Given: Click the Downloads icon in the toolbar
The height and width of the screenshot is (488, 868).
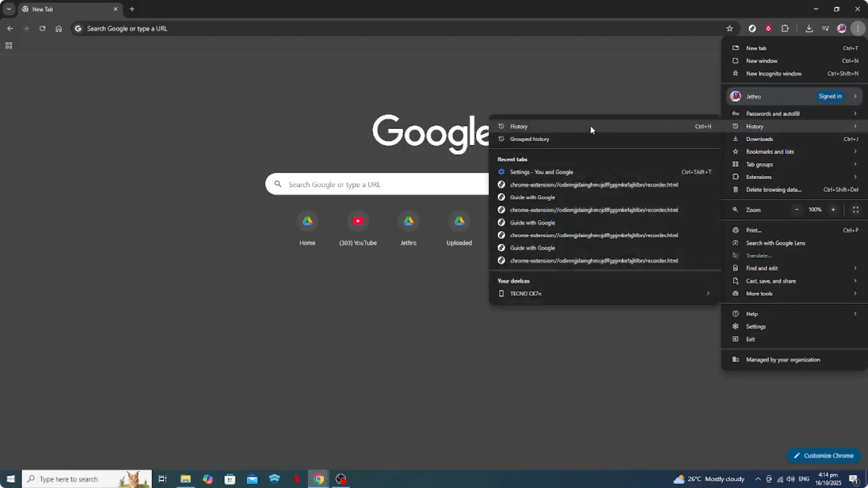Looking at the screenshot, I should coord(810,28).
